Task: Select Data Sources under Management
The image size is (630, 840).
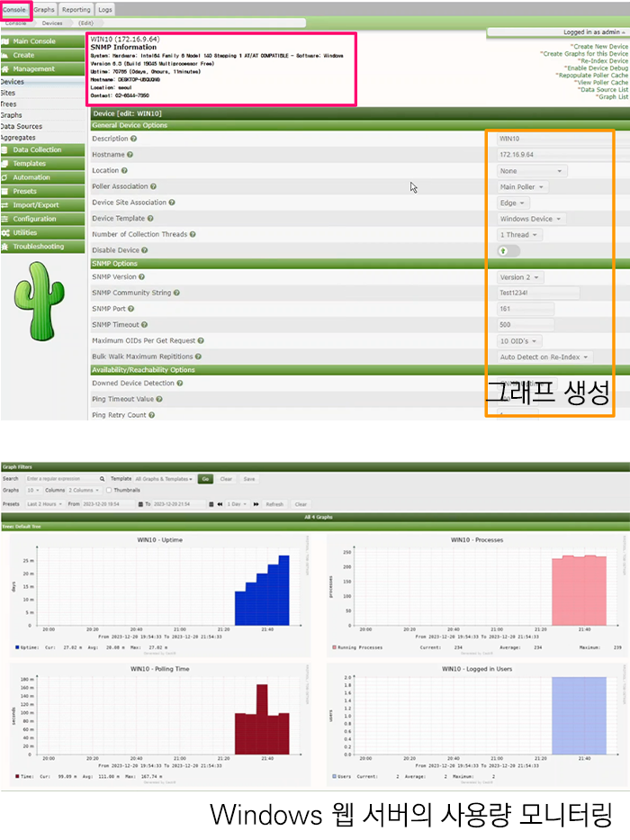Action: point(22,126)
